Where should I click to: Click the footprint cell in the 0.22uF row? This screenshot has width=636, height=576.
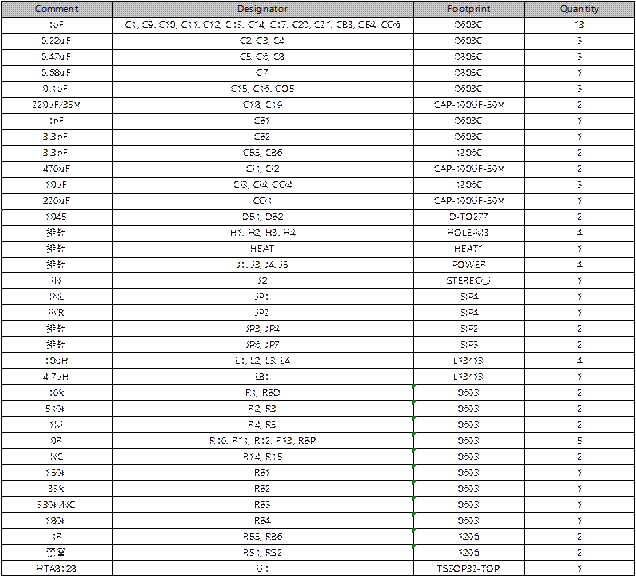[x=469, y=41]
